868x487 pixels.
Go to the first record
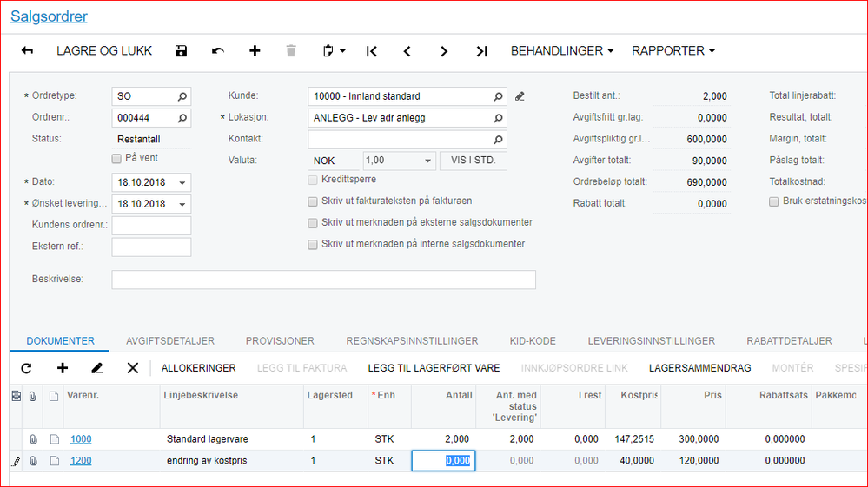coord(372,51)
